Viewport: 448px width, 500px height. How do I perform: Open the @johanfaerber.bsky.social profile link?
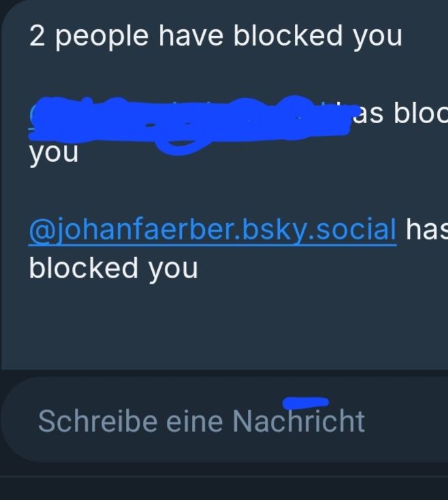[212, 230]
